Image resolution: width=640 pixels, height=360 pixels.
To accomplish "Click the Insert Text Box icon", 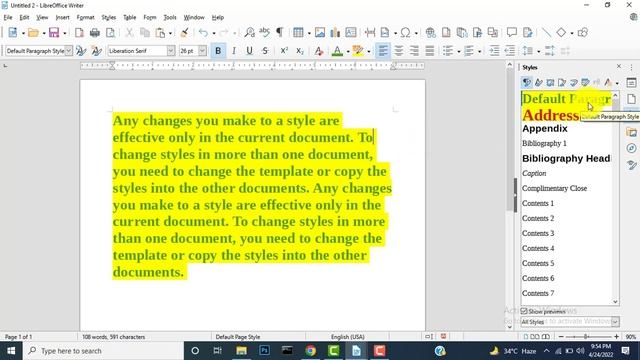I will (x=351, y=33).
